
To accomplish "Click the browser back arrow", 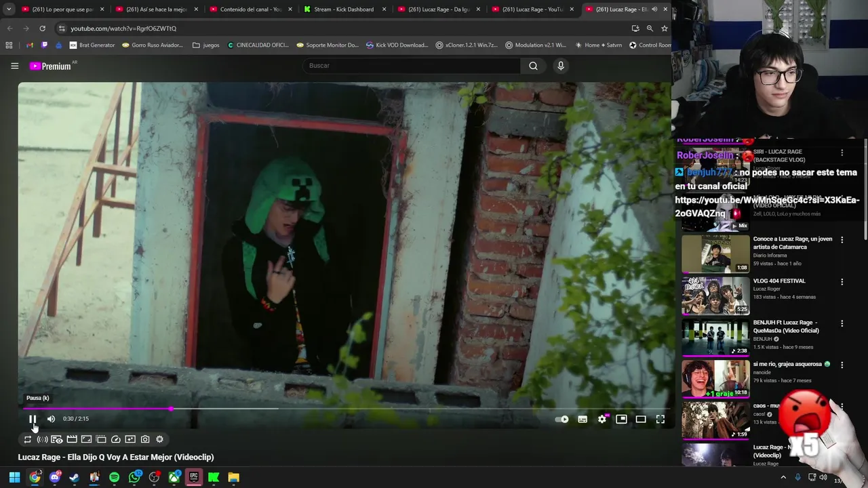I will tap(9, 28).
